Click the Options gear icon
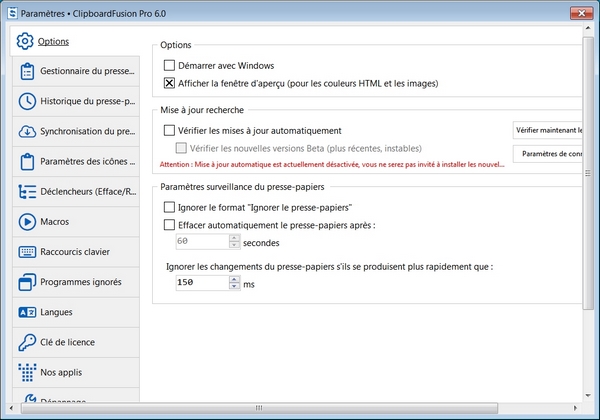Viewport: 600px width, 420px height. [x=25, y=41]
